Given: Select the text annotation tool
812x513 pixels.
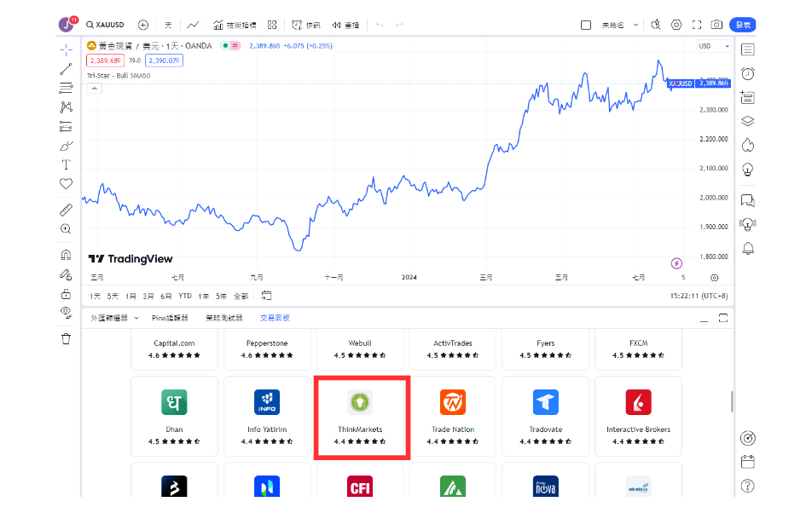Looking at the screenshot, I should [x=66, y=165].
